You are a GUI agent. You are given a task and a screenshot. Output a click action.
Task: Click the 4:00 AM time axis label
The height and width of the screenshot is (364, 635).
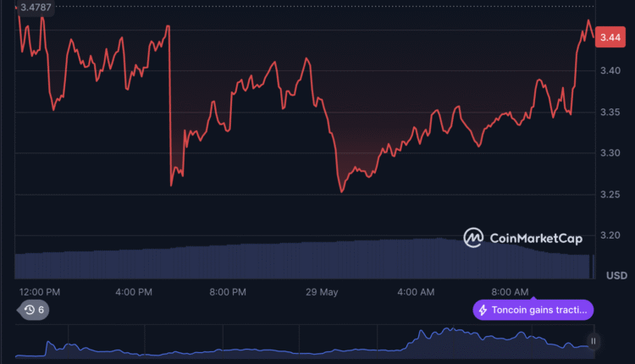[416, 292]
